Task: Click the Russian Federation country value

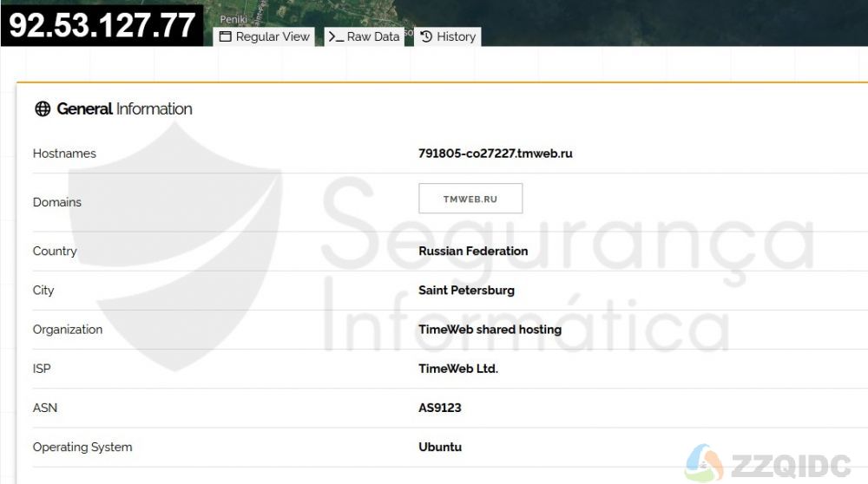Action: [x=473, y=252]
